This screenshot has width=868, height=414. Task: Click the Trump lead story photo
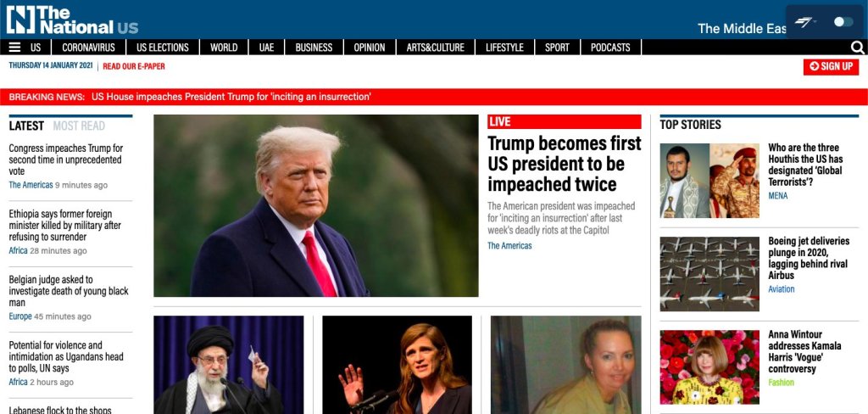tap(316, 205)
